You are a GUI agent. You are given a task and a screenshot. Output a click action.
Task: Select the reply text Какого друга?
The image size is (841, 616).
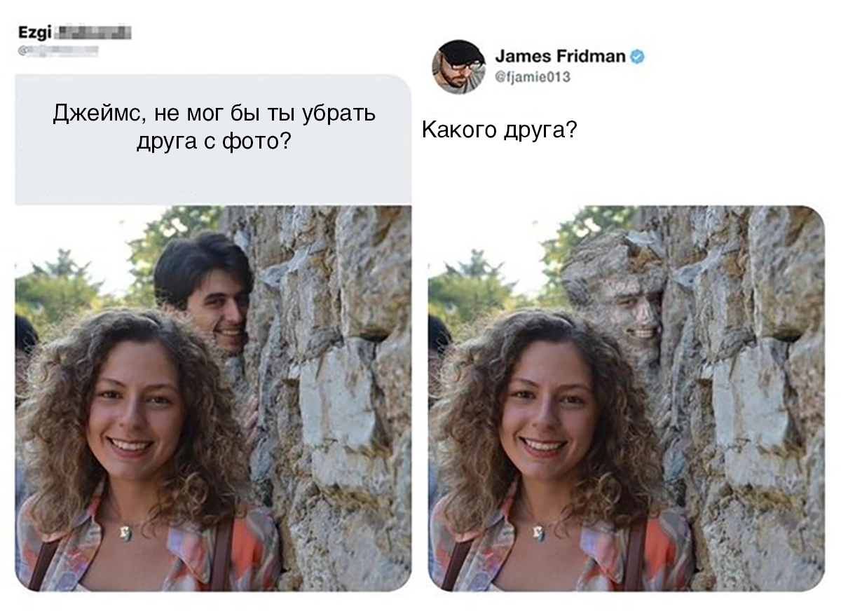pos(499,130)
